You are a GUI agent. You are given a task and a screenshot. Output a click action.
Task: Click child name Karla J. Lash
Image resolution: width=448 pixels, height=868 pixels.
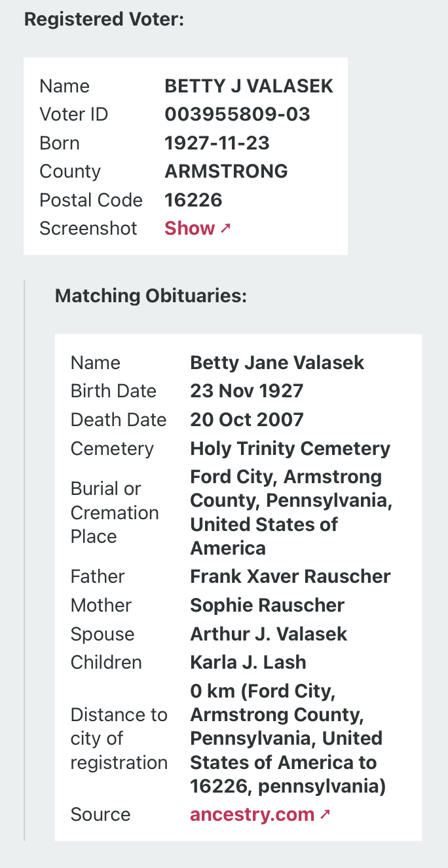pyautogui.click(x=248, y=662)
